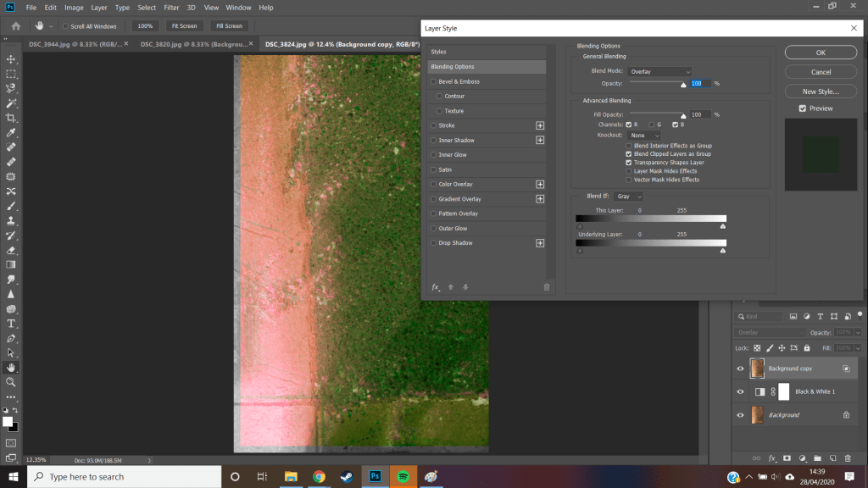The width and height of the screenshot is (868, 488).
Task: Click the delete layer trash icon
Action: tap(849, 457)
